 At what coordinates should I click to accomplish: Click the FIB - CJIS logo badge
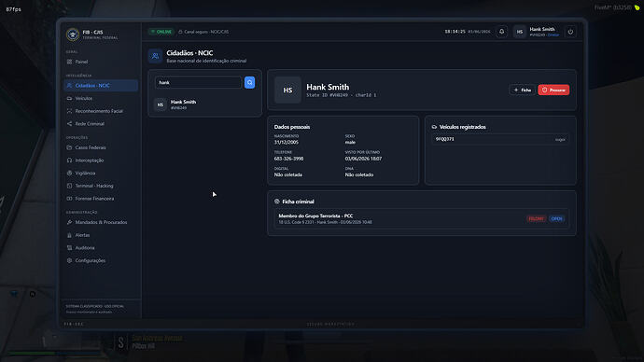coord(73,35)
